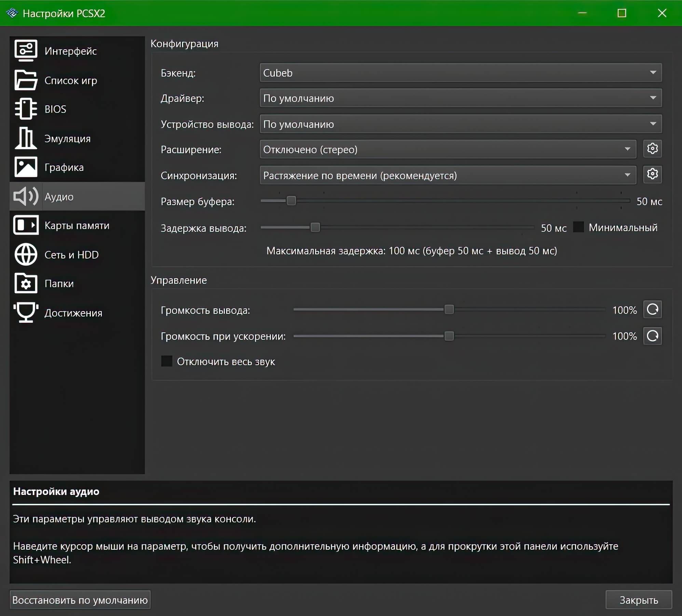Viewport: 682px width, 616px height.
Task: Open the Папки settings page label
Action: pyautogui.click(x=59, y=283)
